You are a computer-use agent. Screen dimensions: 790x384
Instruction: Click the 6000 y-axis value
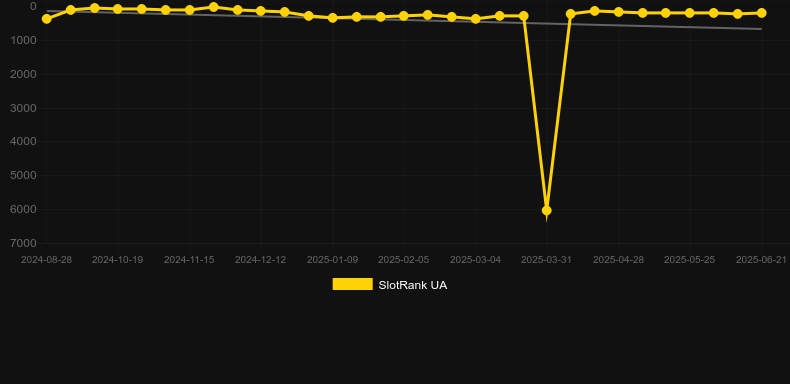23,209
